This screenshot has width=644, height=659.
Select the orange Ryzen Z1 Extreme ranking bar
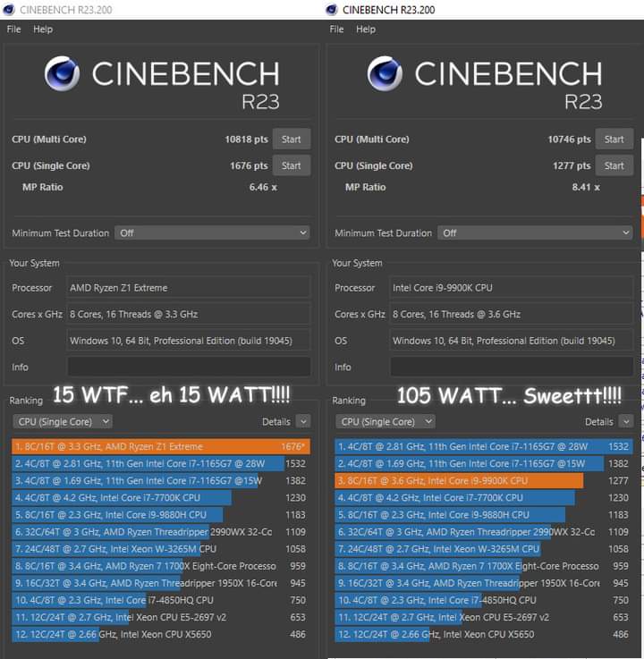161,446
